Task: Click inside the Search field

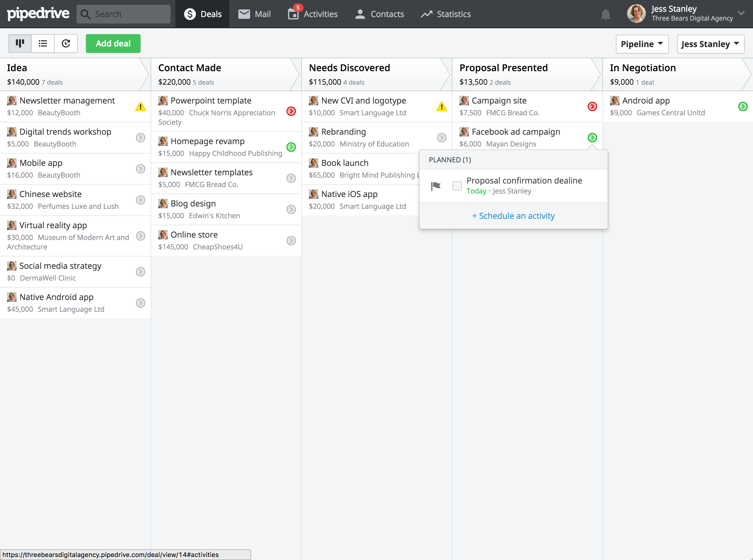Action: point(124,14)
